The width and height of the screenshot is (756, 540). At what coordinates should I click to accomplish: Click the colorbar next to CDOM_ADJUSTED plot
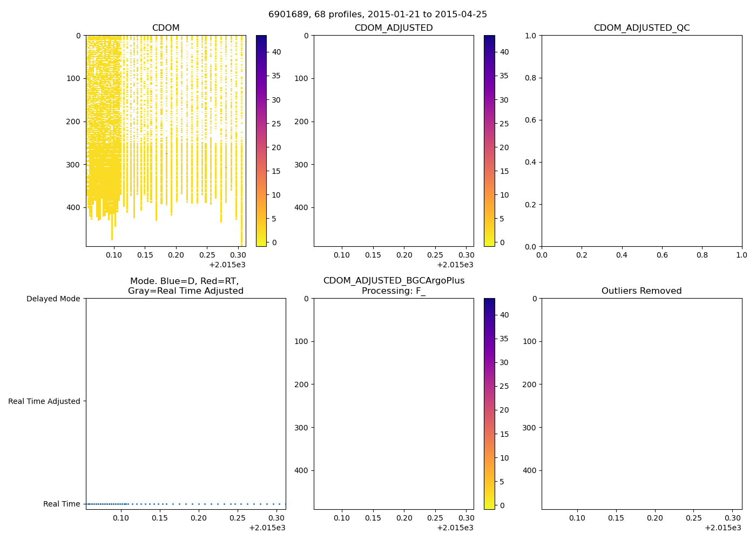[489, 140]
